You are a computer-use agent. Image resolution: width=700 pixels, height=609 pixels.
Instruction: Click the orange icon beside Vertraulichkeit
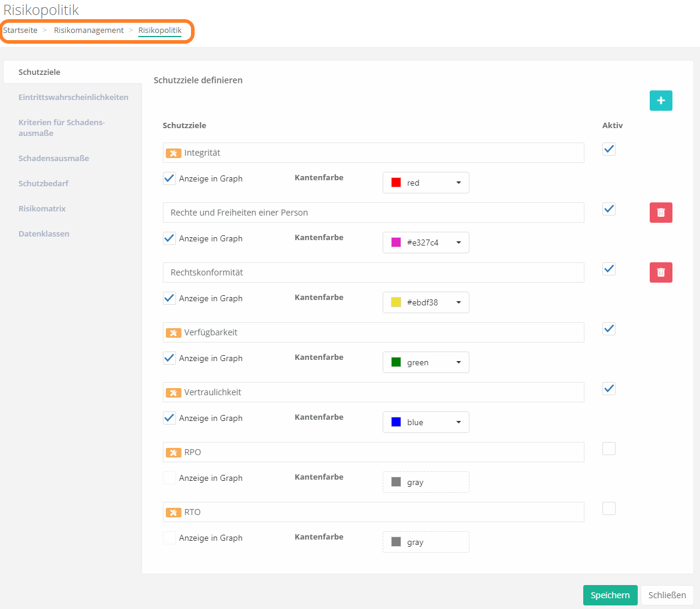pyautogui.click(x=173, y=393)
